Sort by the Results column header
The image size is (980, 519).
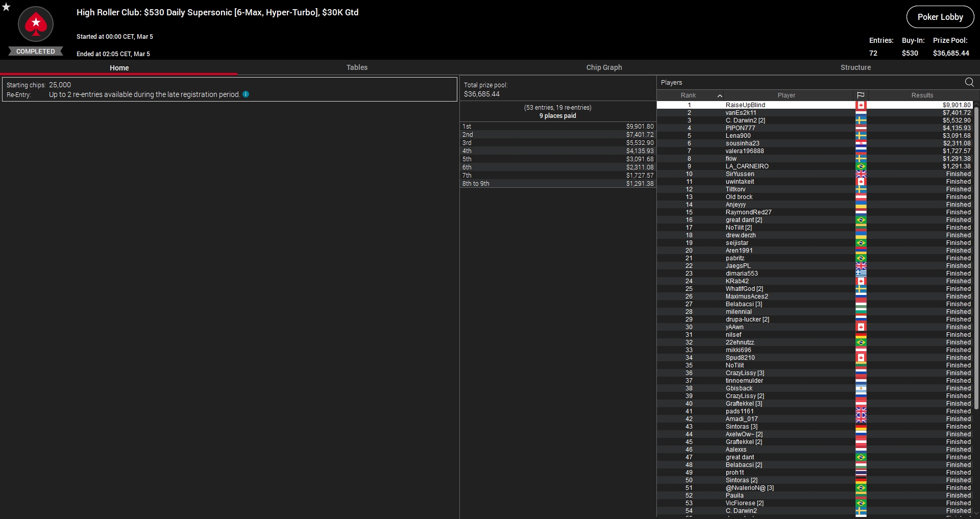(x=922, y=95)
